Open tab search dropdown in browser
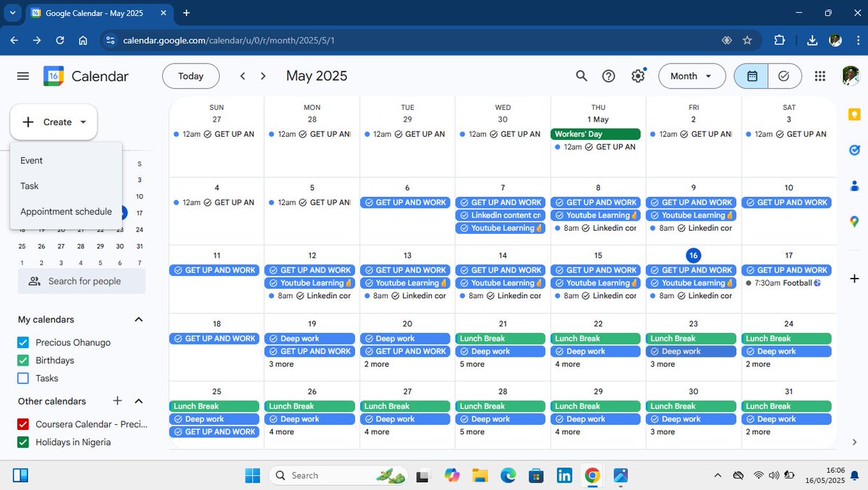 (x=12, y=13)
